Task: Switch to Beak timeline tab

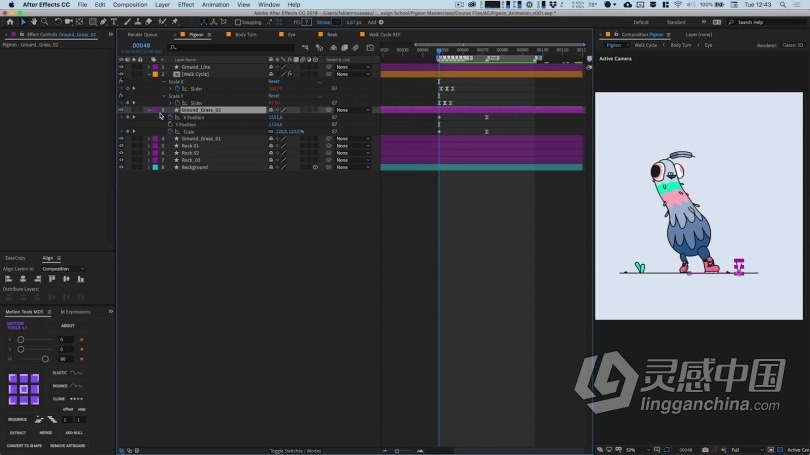Action: tap(332, 35)
